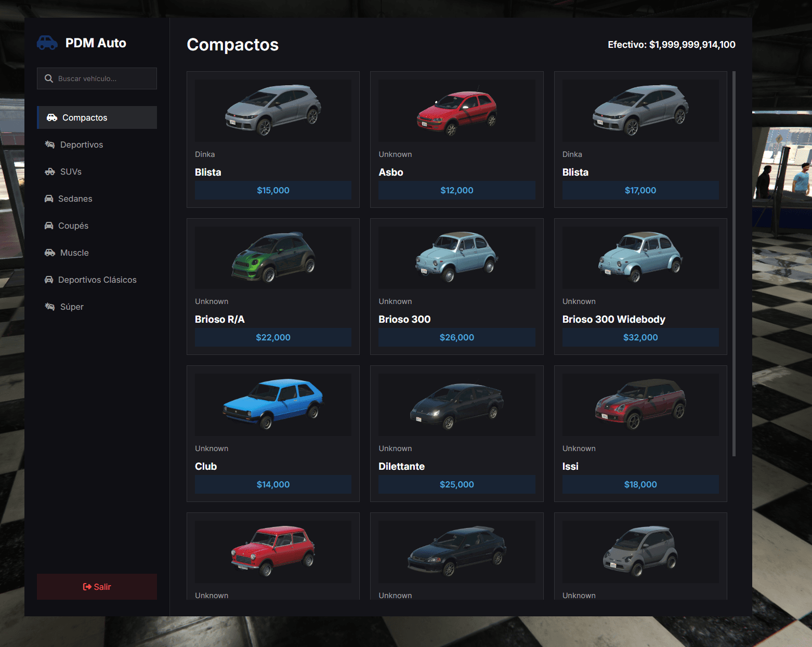Click the blue PDM Auto car logo
Image resolution: width=812 pixels, height=647 pixels.
[x=47, y=43]
